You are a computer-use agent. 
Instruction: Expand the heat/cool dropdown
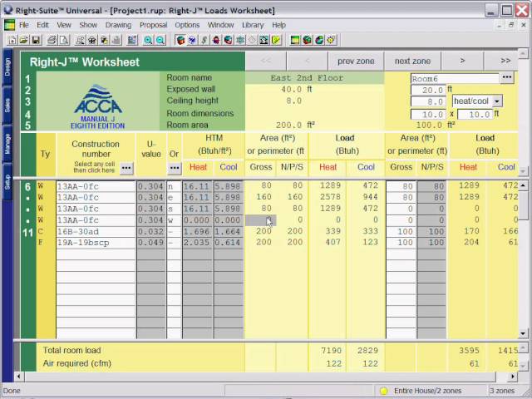click(x=497, y=101)
